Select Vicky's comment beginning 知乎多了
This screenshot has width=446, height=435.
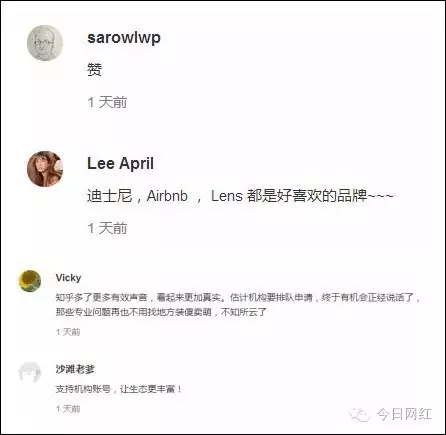coord(238,304)
